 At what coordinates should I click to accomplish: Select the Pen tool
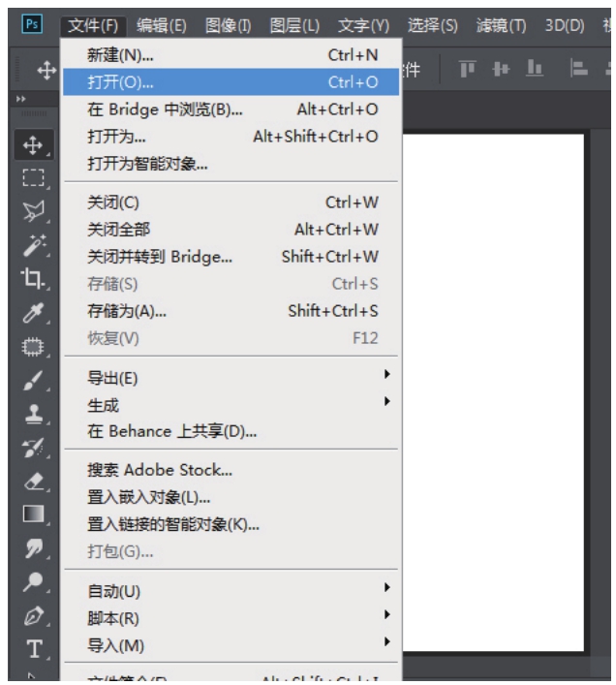(x=34, y=615)
